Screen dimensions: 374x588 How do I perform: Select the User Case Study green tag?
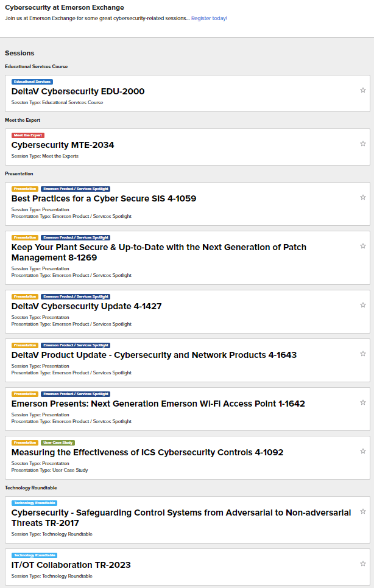pyautogui.click(x=58, y=443)
